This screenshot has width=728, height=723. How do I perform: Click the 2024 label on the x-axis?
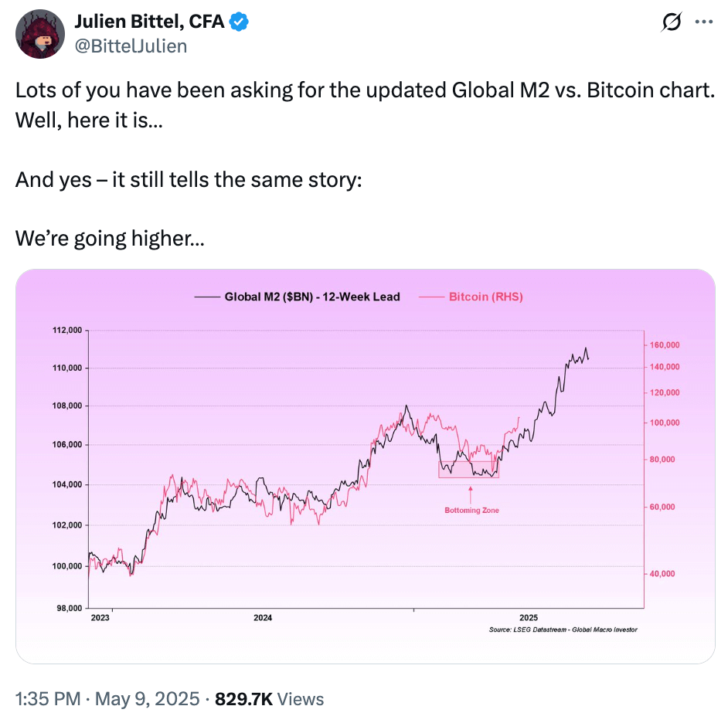click(x=263, y=618)
